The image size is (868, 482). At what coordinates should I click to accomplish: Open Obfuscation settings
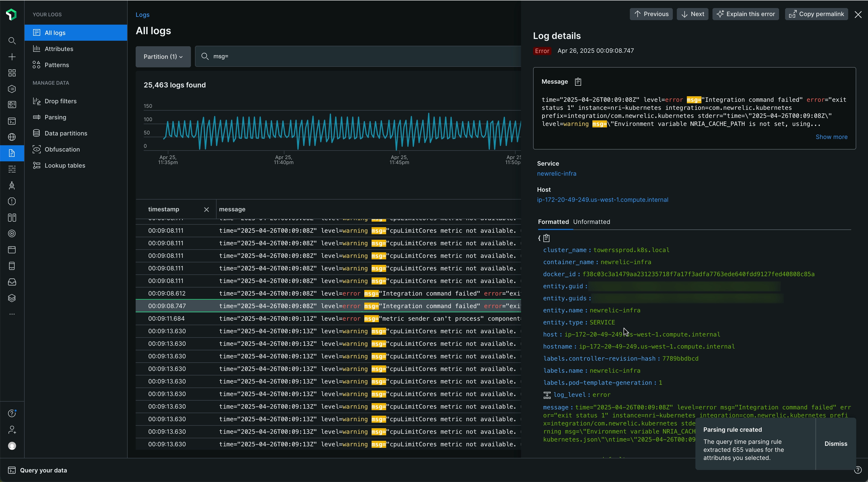[x=62, y=149]
